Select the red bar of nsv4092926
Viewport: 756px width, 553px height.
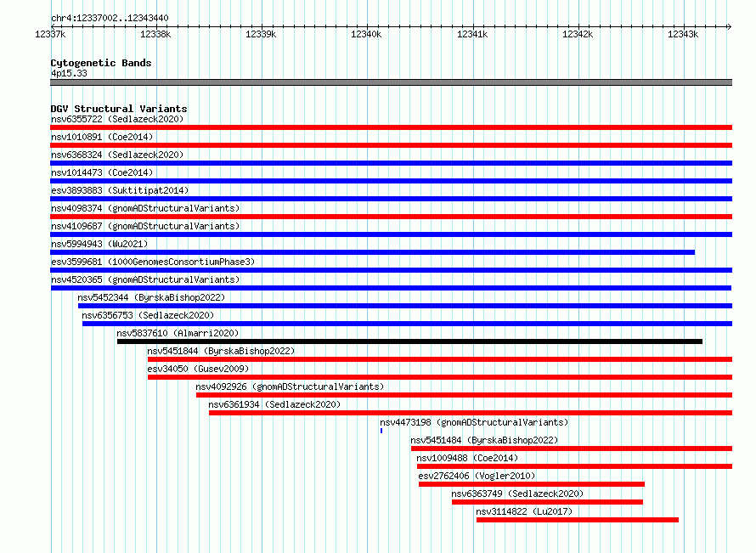click(465, 395)
